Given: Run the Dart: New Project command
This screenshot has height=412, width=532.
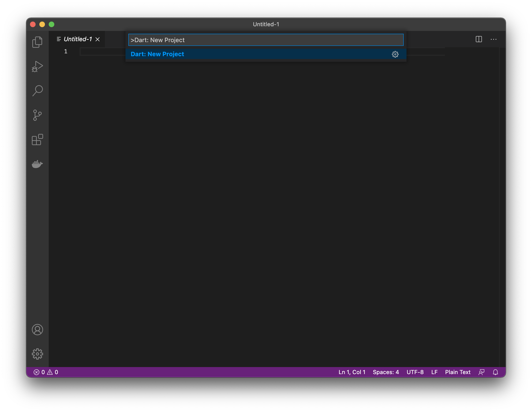Looking at the screenshot, I should click(266, 54).
